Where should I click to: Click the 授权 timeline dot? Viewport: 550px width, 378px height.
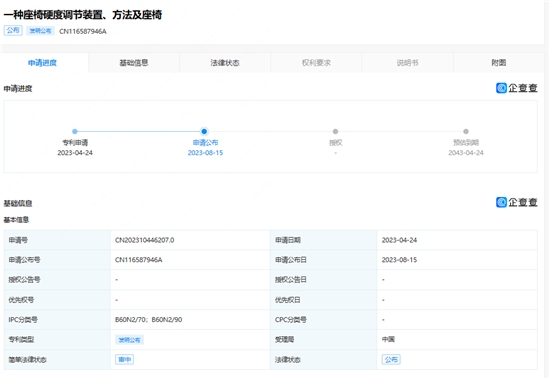335,131
